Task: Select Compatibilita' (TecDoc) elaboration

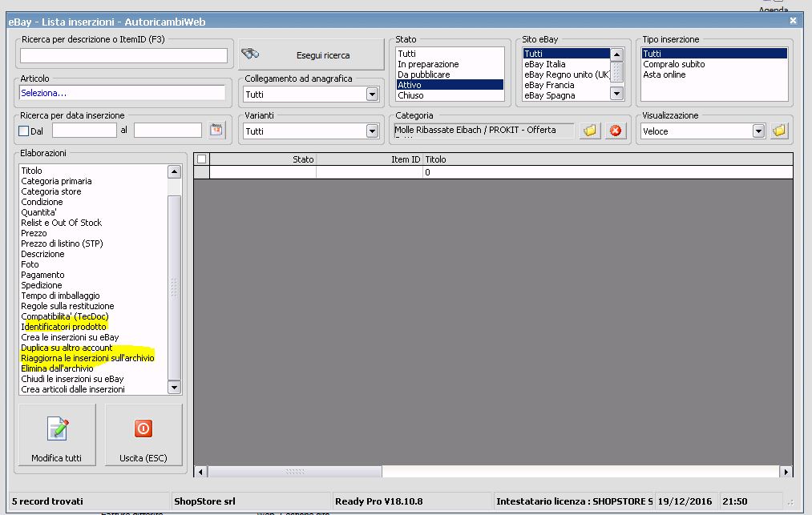Action: [x=93, y=316]
